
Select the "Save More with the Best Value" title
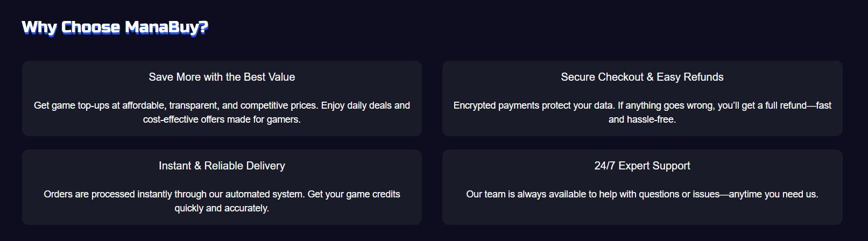click(222, 77)
